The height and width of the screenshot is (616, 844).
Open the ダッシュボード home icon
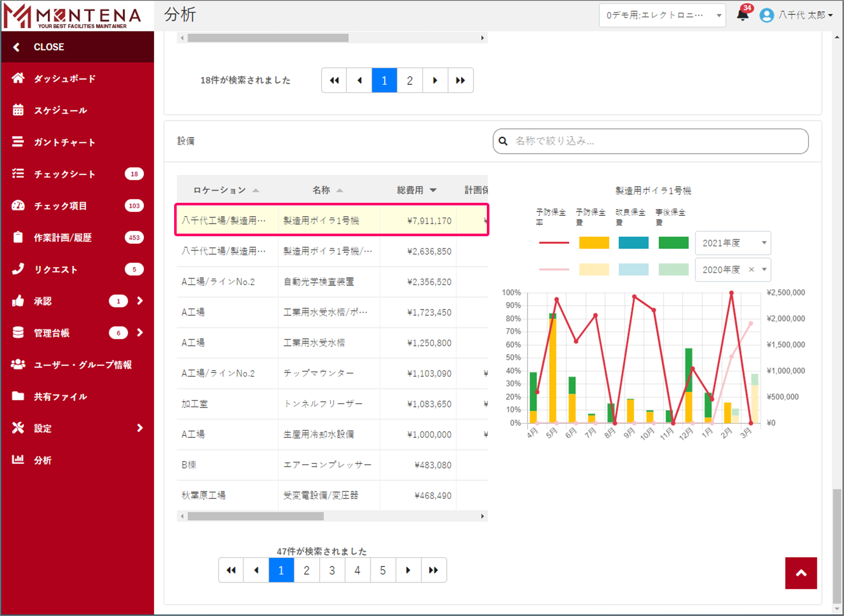[x=18, y=78]
